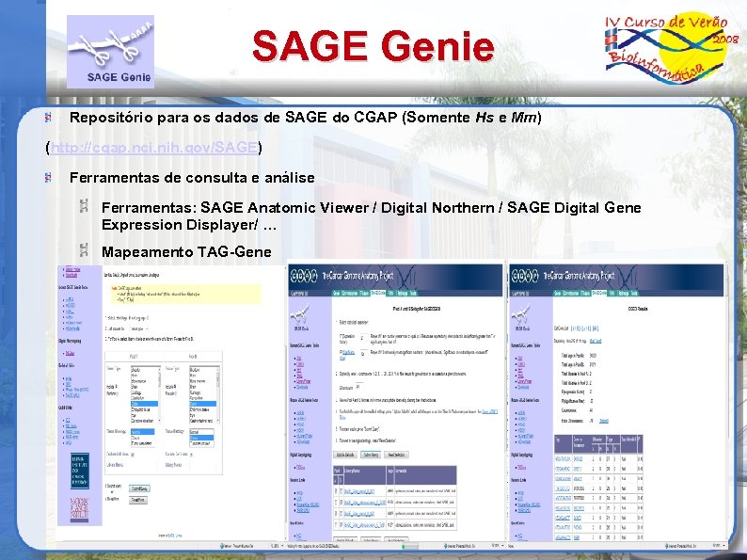Viewport: 747px width, 560px height.
Task: Tick Pool B checkbox in second library table row
Action: tap(342, 502)
